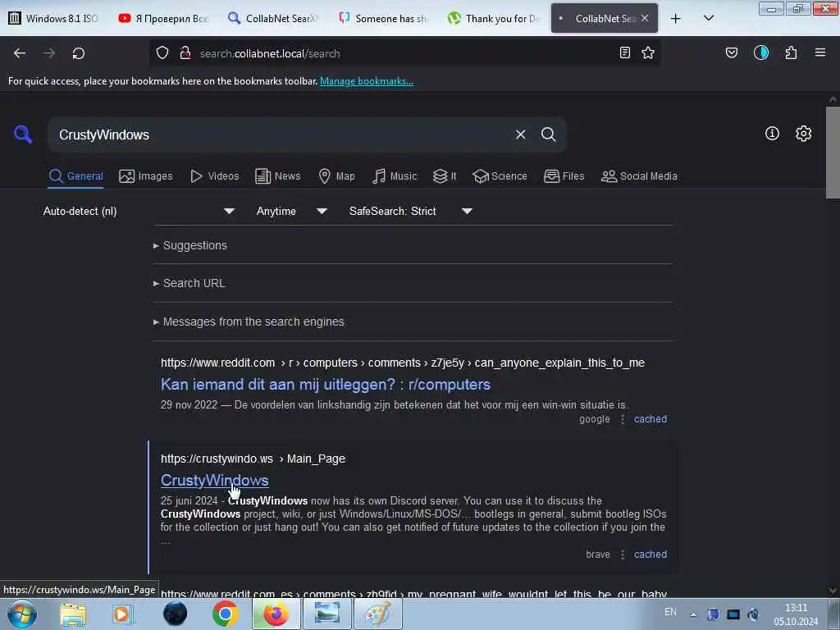Select the Images search category

pos(146,176)
